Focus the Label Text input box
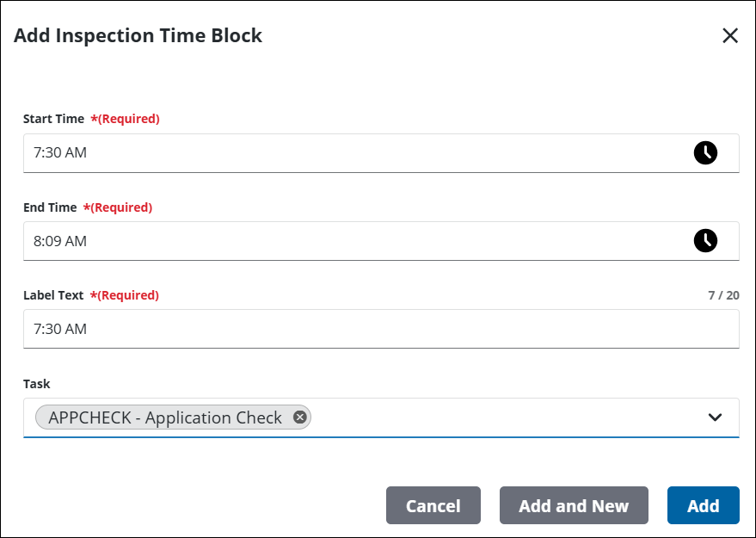The image size is (756, 538). click(344, 329)
